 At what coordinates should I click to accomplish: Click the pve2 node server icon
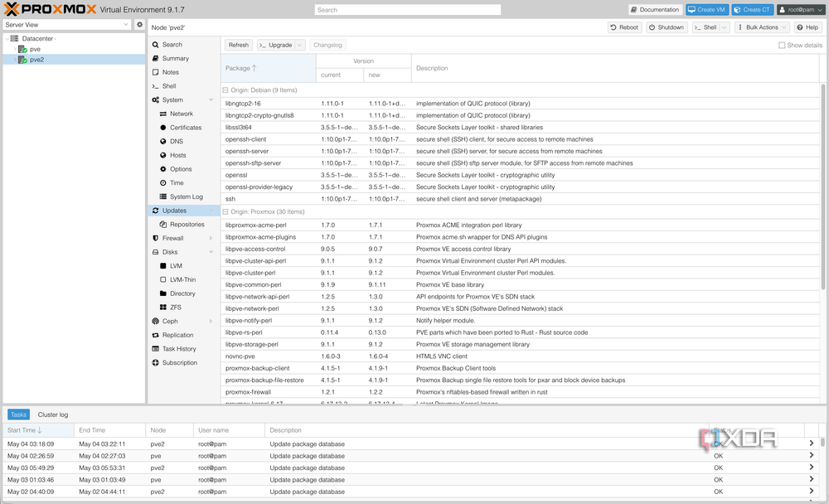click(22, 60)
